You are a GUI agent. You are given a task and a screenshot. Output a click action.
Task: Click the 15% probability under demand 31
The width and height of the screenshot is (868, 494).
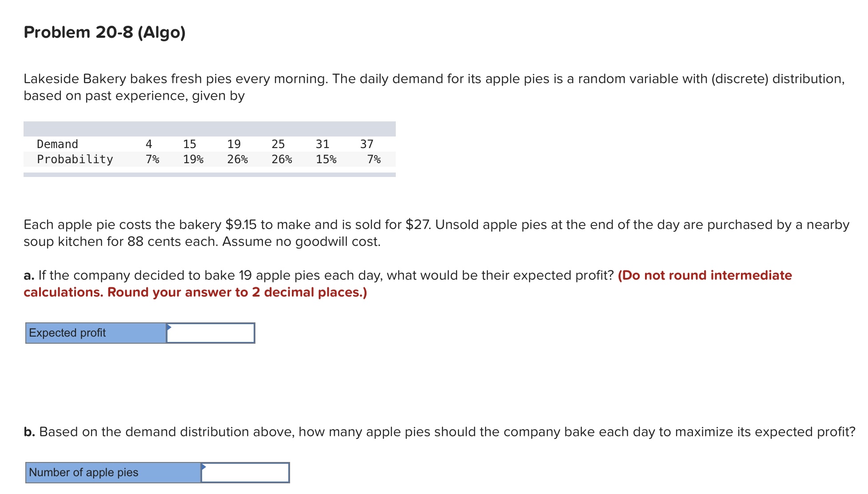pos(326,159)
